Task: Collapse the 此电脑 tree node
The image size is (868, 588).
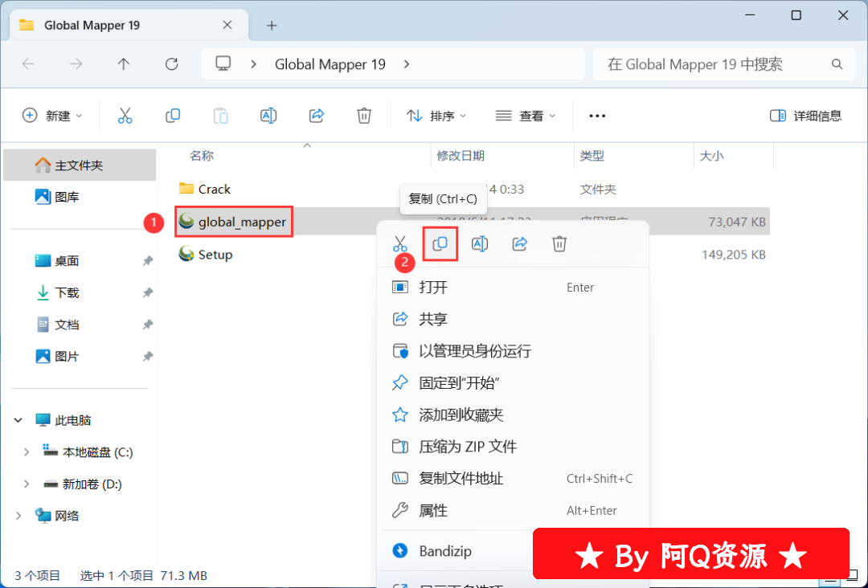Action: coord(18,420)
